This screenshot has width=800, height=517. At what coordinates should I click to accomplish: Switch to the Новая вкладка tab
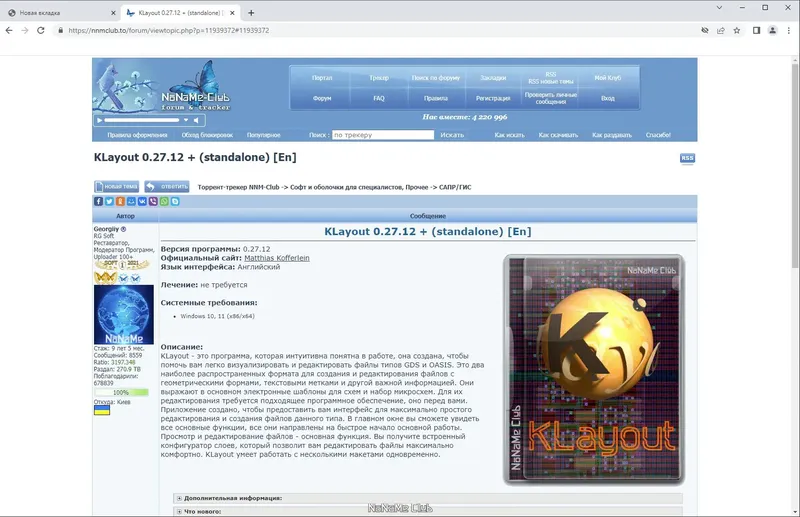pyautogui.click(x=59, y=13)
